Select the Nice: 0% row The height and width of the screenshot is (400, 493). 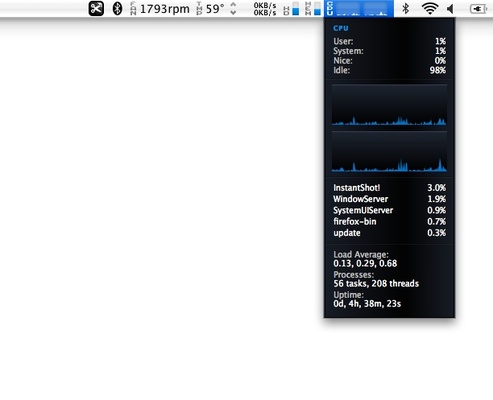click(389, 61)
